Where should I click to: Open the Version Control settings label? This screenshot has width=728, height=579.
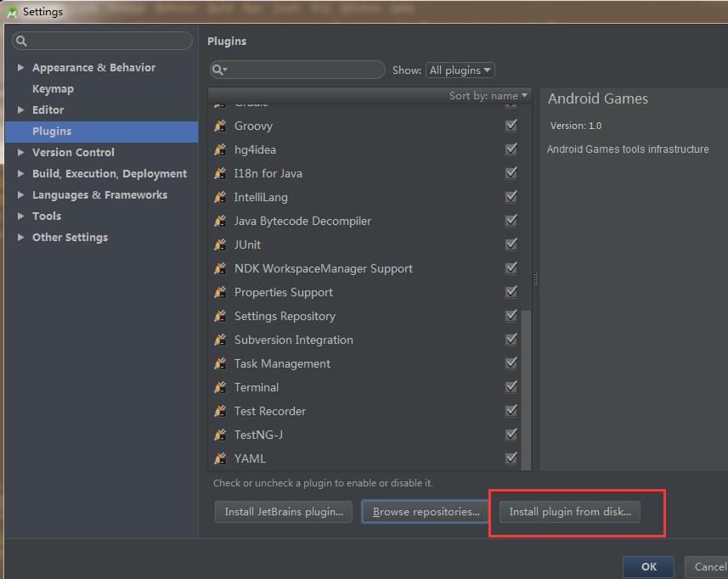[x=73, y=152]
